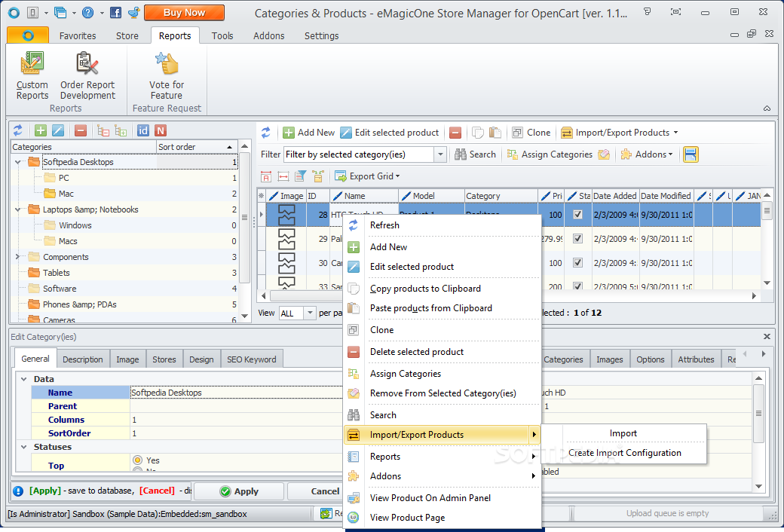This screenshot has width=784, height=532.
Task: Click the red 'N' categories toolbar icon
Action: point(161,130)
